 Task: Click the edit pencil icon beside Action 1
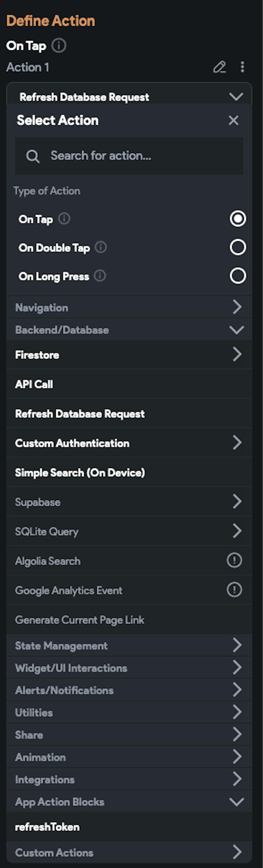click(x=219, y=67)
